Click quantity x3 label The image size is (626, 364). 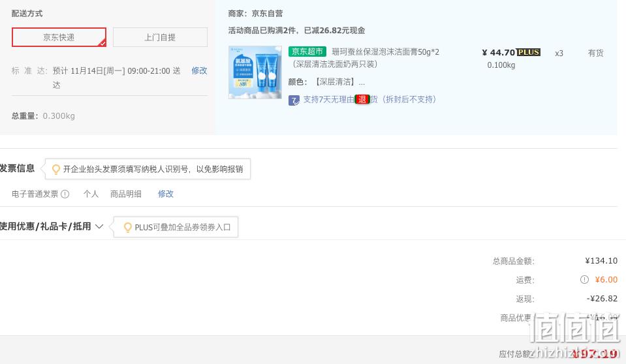[x=559, y=53]
